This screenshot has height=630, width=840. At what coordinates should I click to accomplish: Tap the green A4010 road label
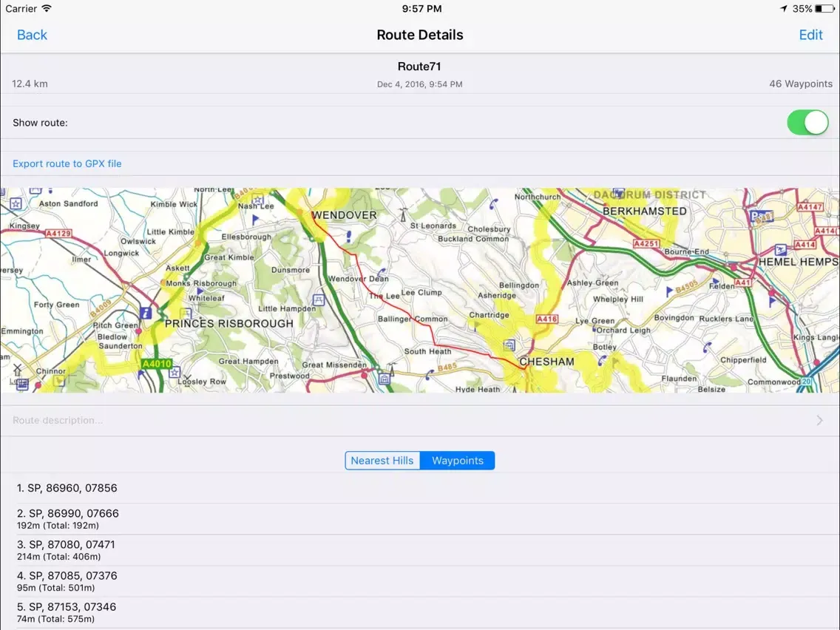pyautogui.click(x=156, y=364)
